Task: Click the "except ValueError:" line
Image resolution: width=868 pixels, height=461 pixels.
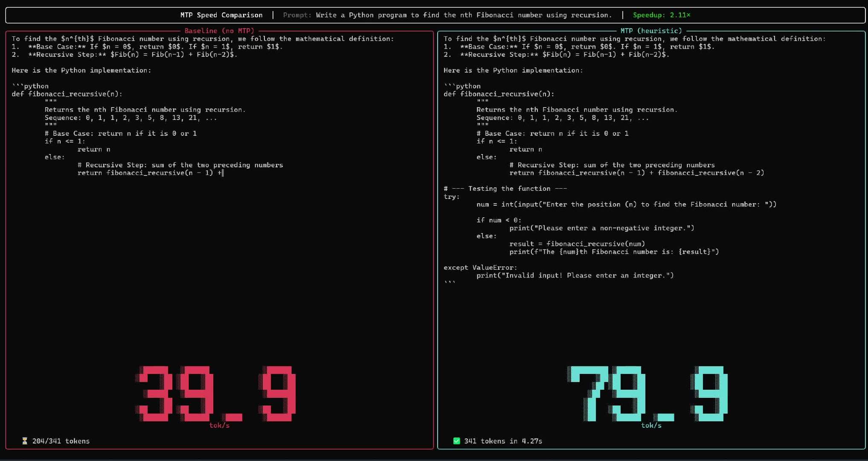Action: point(480,268)
